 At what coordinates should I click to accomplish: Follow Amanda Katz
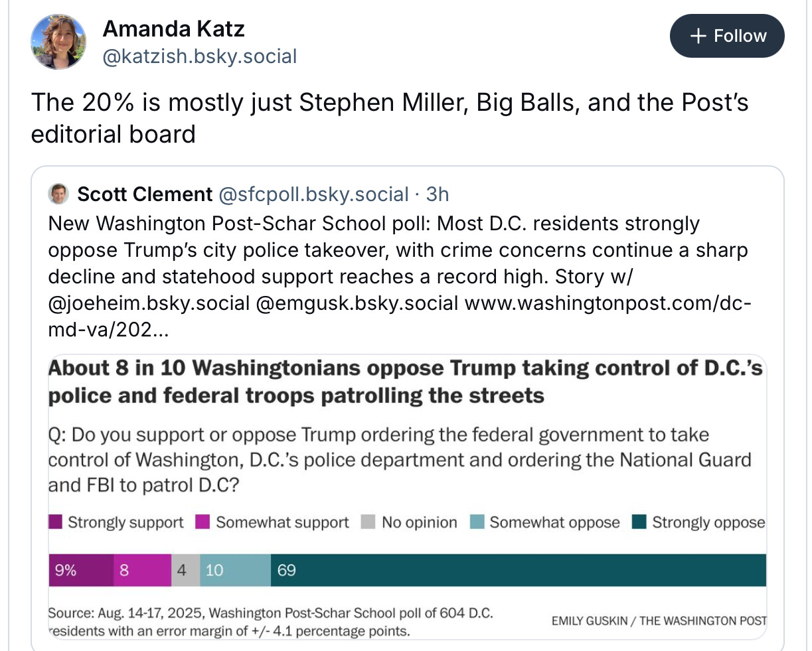727,36
